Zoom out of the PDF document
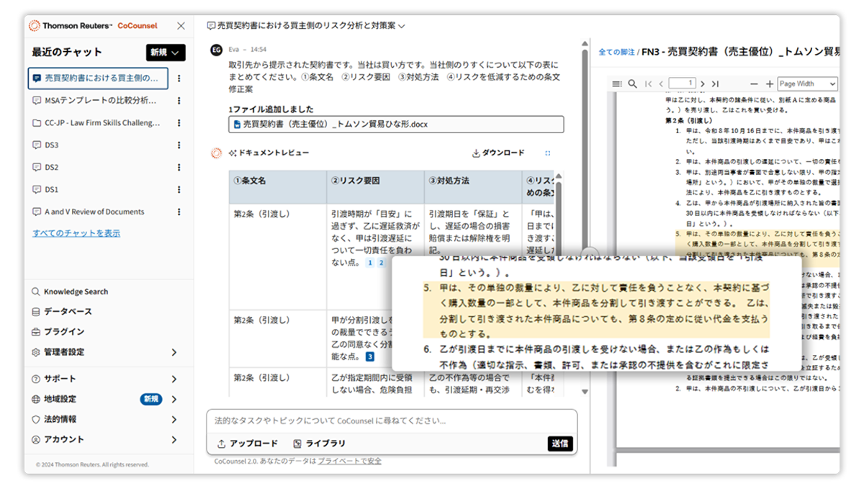Screen dimensions: 864x504 754,84
